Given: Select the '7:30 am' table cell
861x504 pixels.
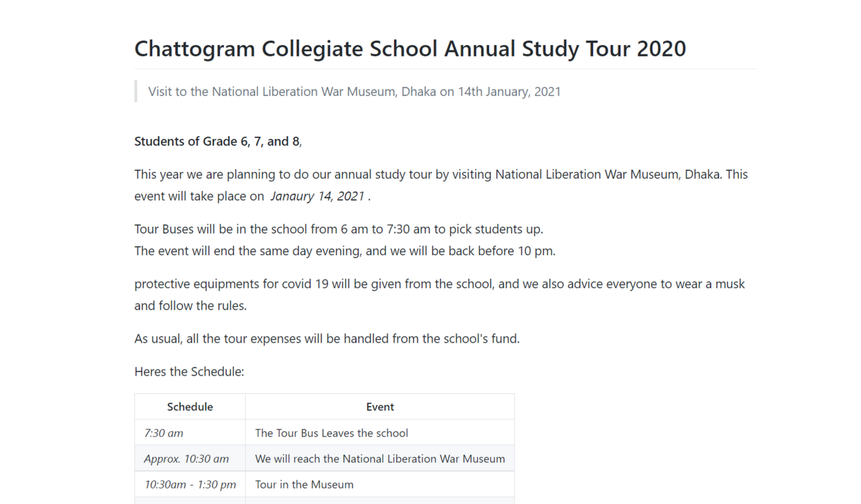Looking at the screenshot, I should (190, 433).
